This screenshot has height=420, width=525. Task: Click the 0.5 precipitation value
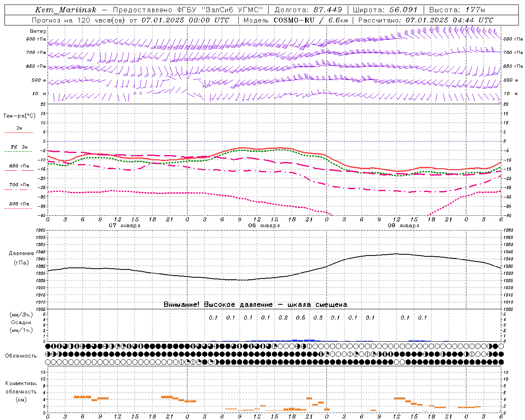301,317
